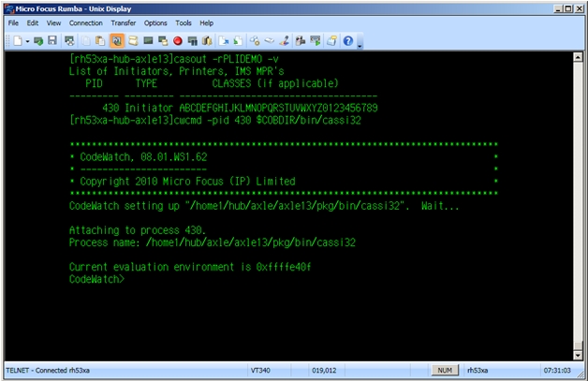This screenshot has width=588, height=381.
Task: Click the Copy toolbar icon
Action: (86, 40)
